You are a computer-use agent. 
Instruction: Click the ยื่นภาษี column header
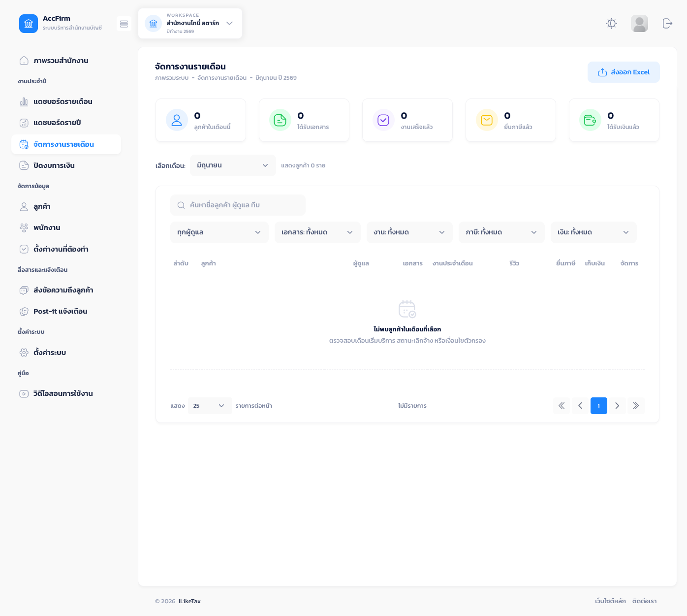[x=565, y=263]
